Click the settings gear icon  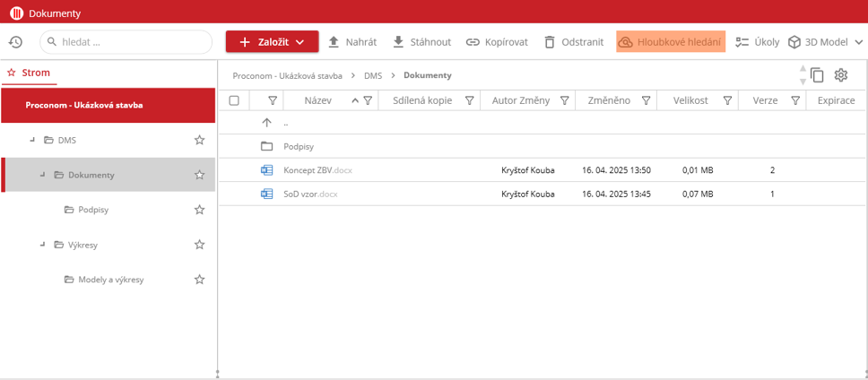coord(841,75)
